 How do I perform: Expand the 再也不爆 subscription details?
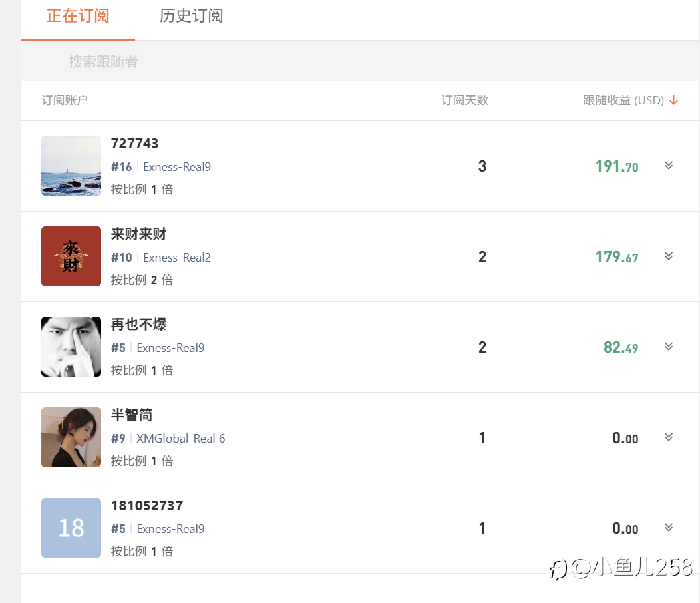tap(669, 347)
